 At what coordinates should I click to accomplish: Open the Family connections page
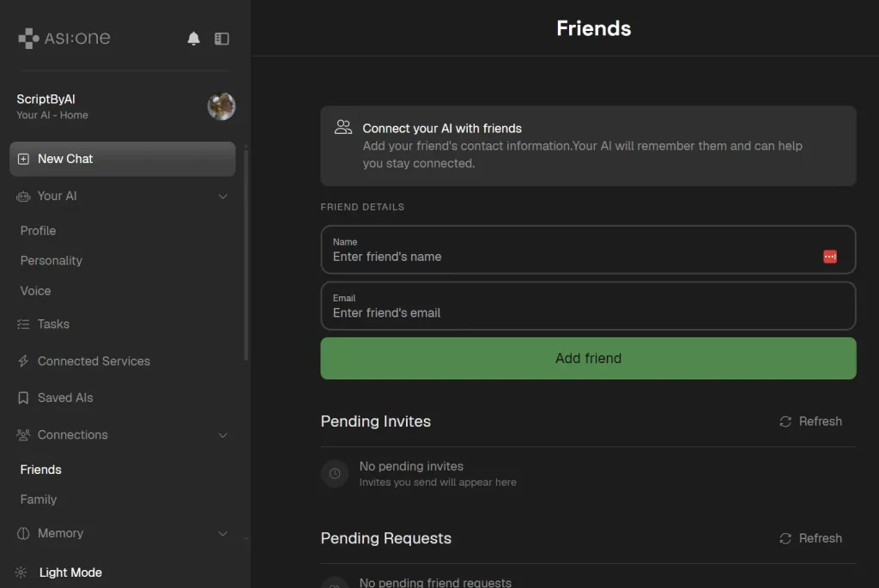[x=39, y=500]
